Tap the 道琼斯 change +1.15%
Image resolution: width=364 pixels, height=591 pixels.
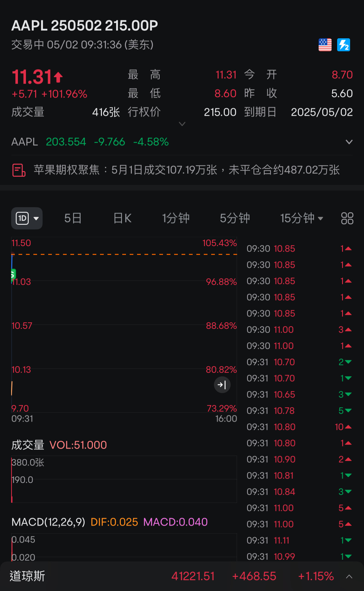coord(316,576)
